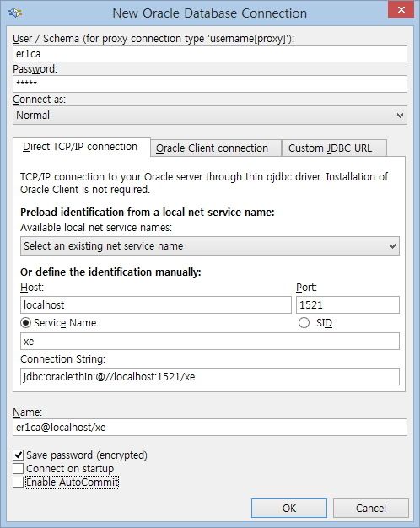Enable AutoCommit checkbox

point(19,482)
